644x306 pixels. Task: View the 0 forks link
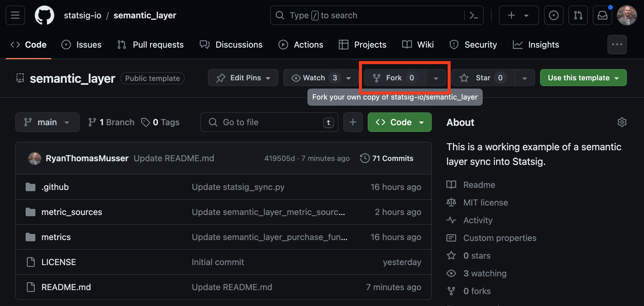(x=469, y=291)
